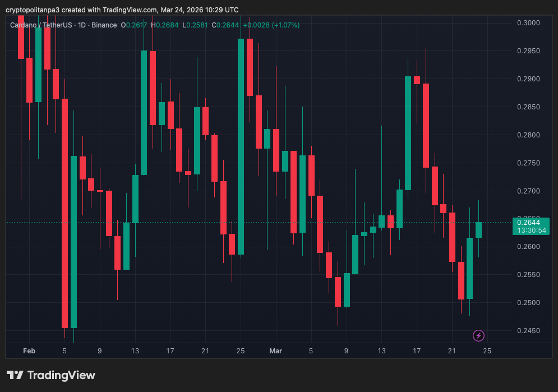This screenshot has width=558, height=392.
Task: Click the high price value 0.2684
Action: point(165,25)
